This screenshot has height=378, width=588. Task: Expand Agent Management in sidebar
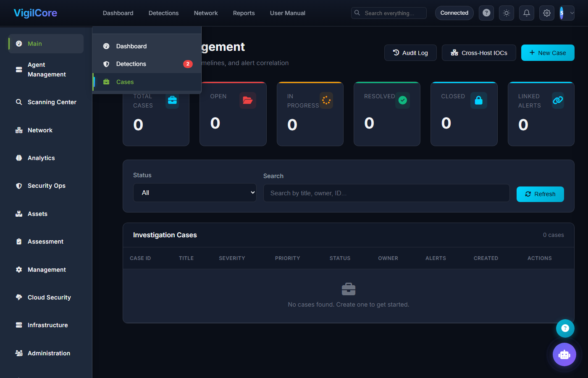pyautogui.click(x=46, y=69)
